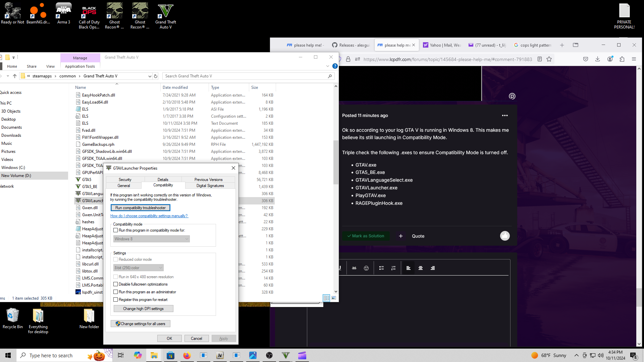Click File Explorer refresh button
Viewport: 644px width, 362px height.
[x=156, y=76]
